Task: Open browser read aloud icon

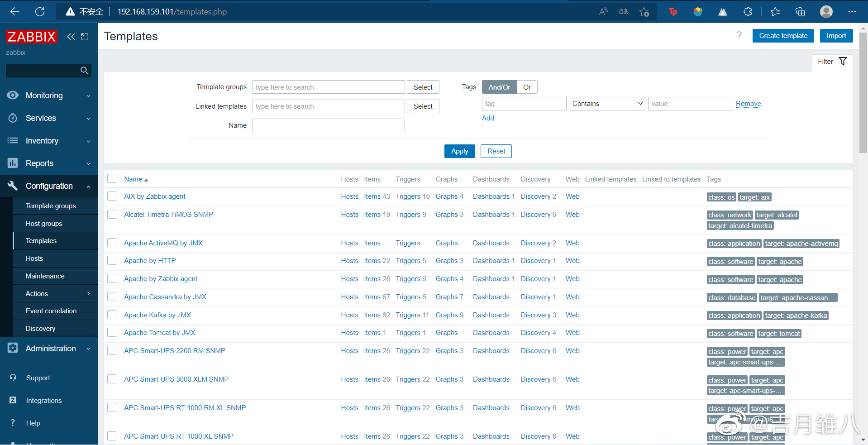Action: [x=603, y=12]
